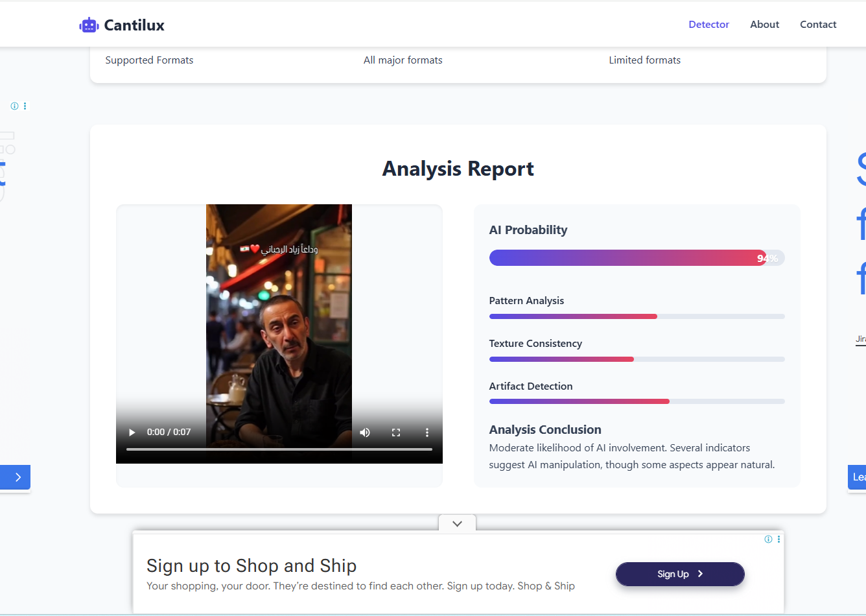Open the Contact page link
Screen dimensions: 866x616
point(818,25)
